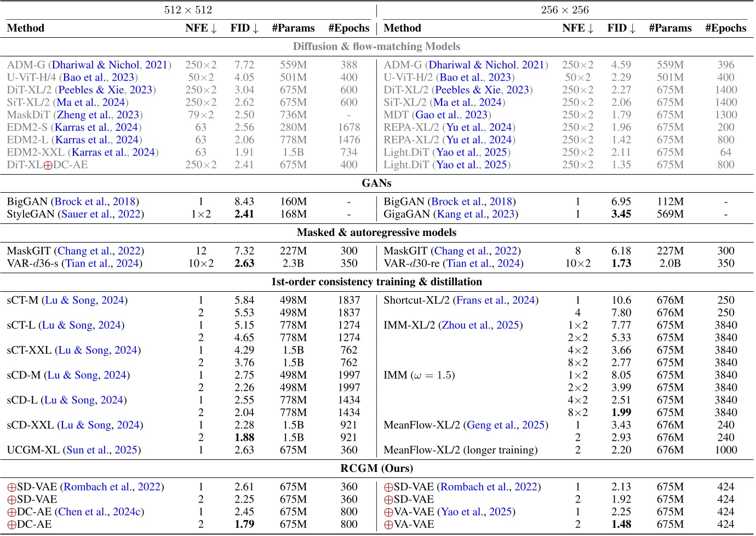The image size is (756, 536).
Task: Click the ⊕ icon before VA-VAE (Yao et al.)
Action: [388, 512]
